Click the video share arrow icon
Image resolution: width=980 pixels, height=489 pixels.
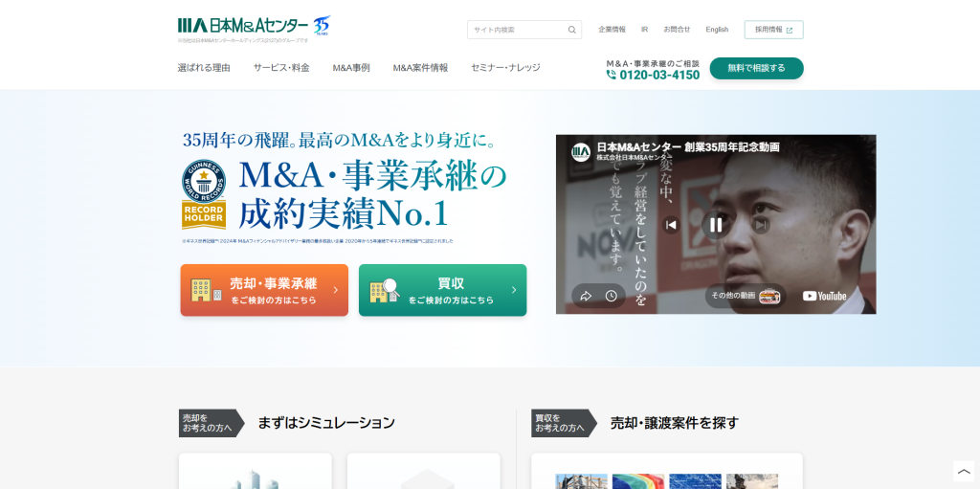[x=586, y=297]
